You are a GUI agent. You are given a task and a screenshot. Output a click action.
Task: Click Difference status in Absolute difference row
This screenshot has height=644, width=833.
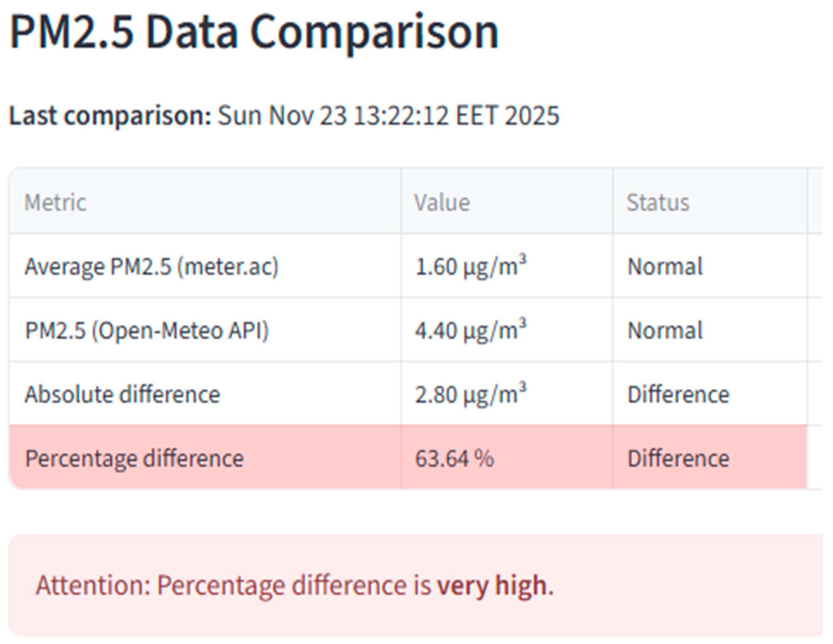coord(678,394)
